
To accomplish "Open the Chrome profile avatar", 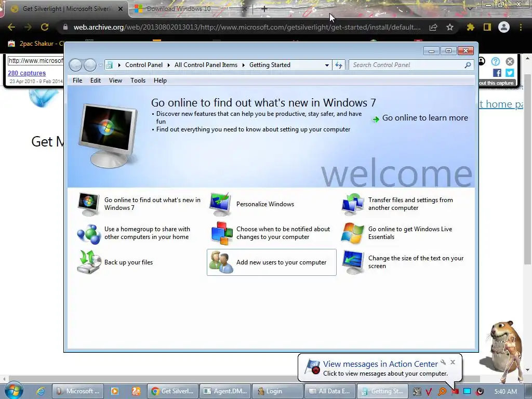I will click(x=504, y=27).
